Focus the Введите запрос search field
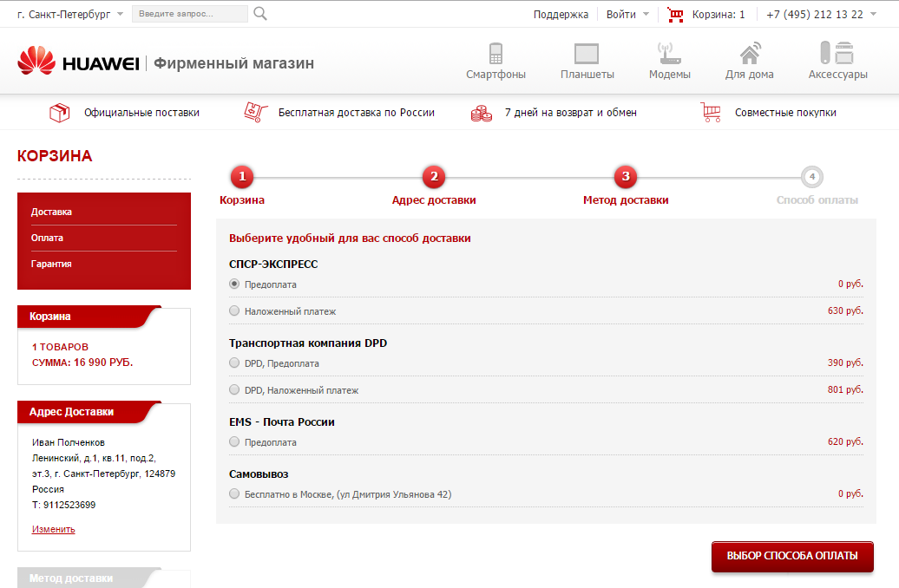Screen dimensions: 899x588 (x=190, y=14)
